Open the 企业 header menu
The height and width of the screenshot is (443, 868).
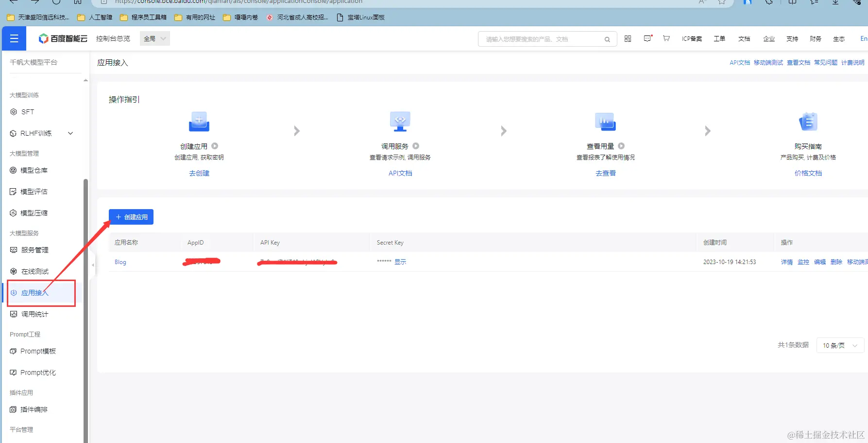769,39
